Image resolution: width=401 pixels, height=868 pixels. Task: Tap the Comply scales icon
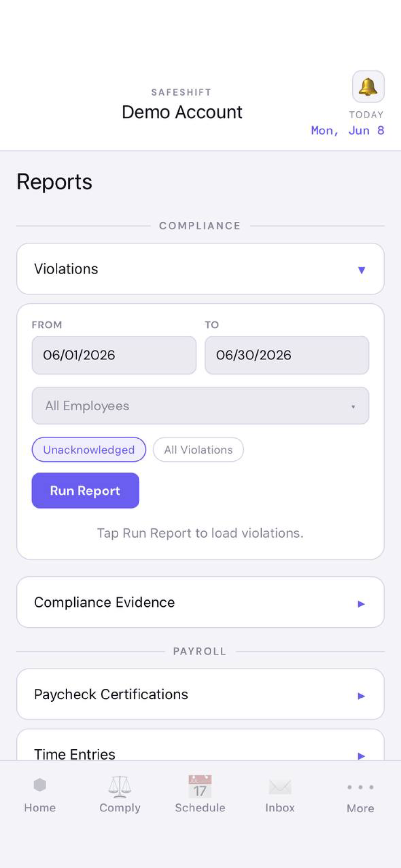[x=120, y=787]
